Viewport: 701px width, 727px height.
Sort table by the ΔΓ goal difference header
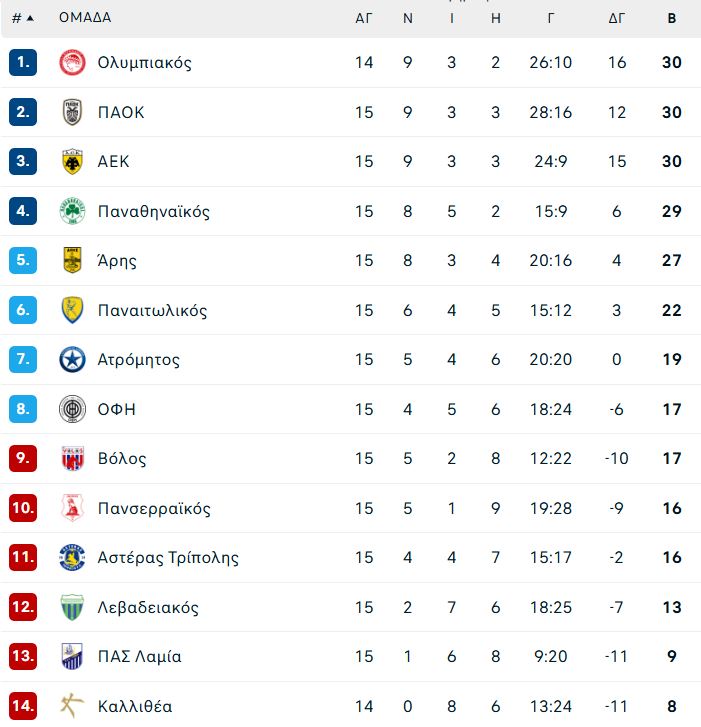point(617,18)
